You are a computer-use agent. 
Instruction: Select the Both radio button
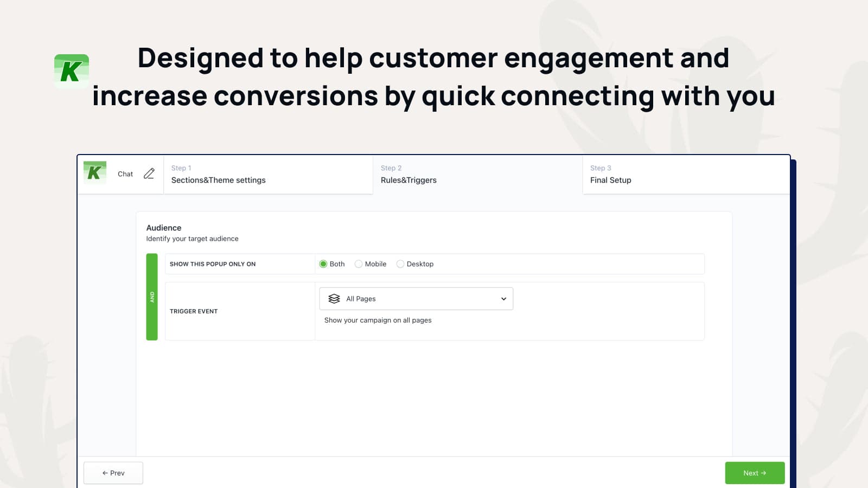(323, 264)
